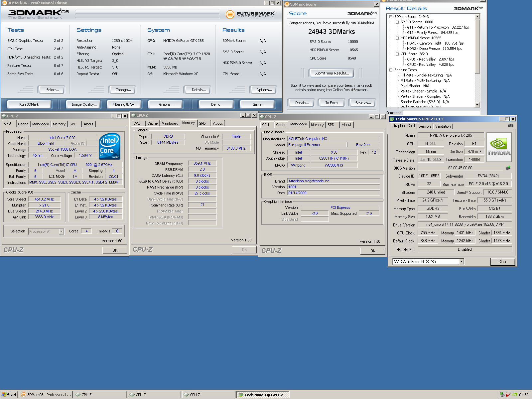Open Filtering & AA... dialog
The image size is (532, 399).
coord(125,104)
